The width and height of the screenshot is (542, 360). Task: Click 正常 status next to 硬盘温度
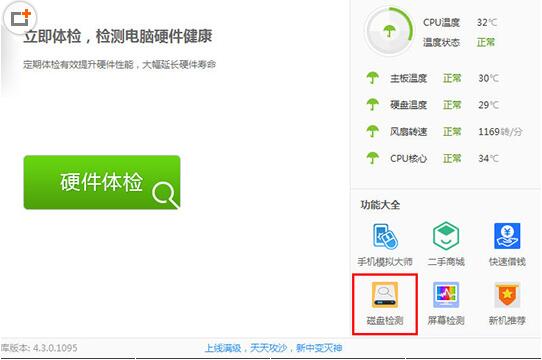tap(452, 105)
